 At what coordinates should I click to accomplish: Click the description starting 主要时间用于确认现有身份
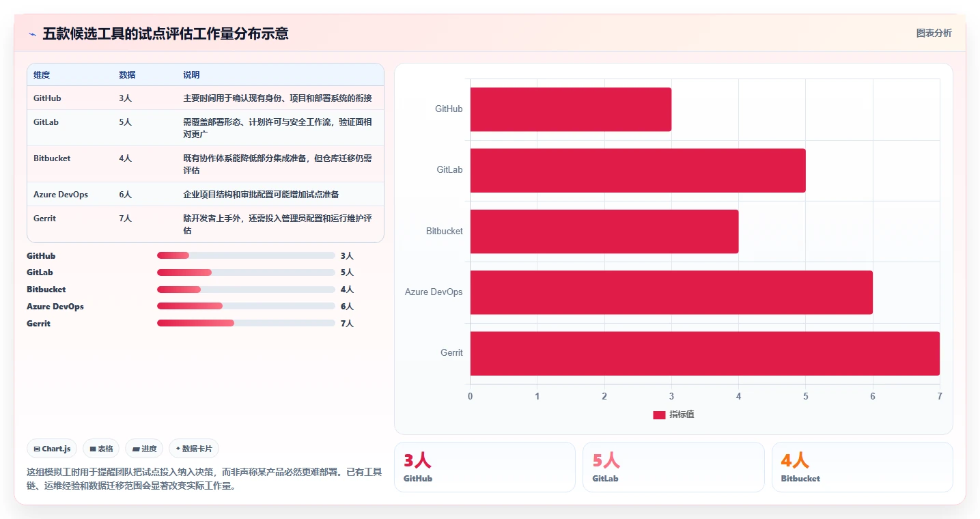point(277,98)
